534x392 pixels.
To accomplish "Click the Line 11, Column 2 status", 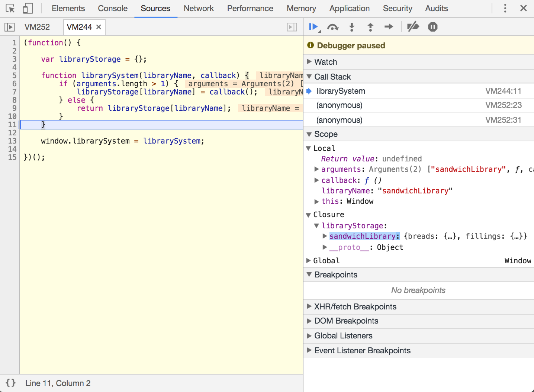I will tap(58, 383).
